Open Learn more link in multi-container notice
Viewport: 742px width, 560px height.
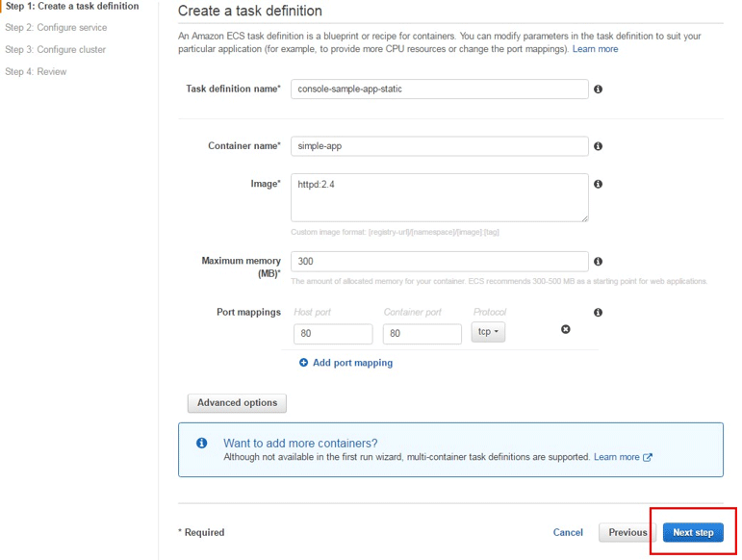pos(617,457)
